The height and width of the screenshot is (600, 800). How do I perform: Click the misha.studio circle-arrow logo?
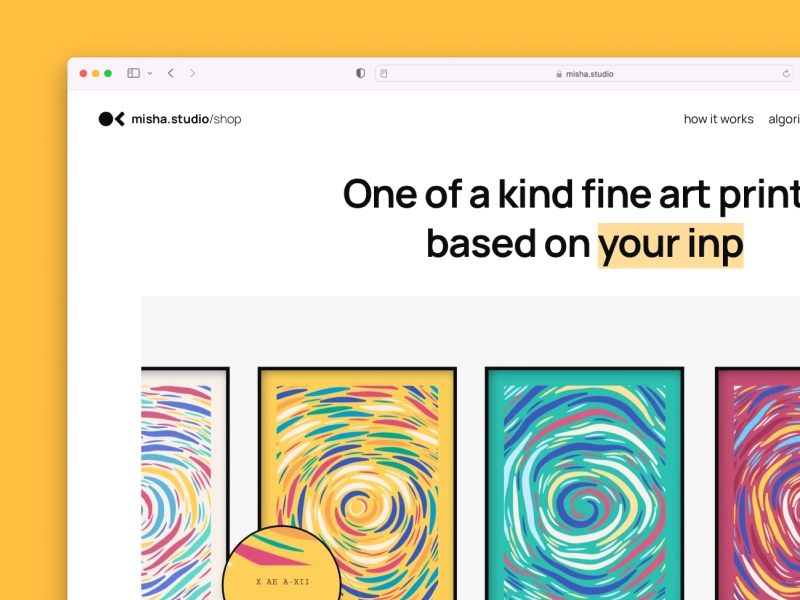(112, 119)
